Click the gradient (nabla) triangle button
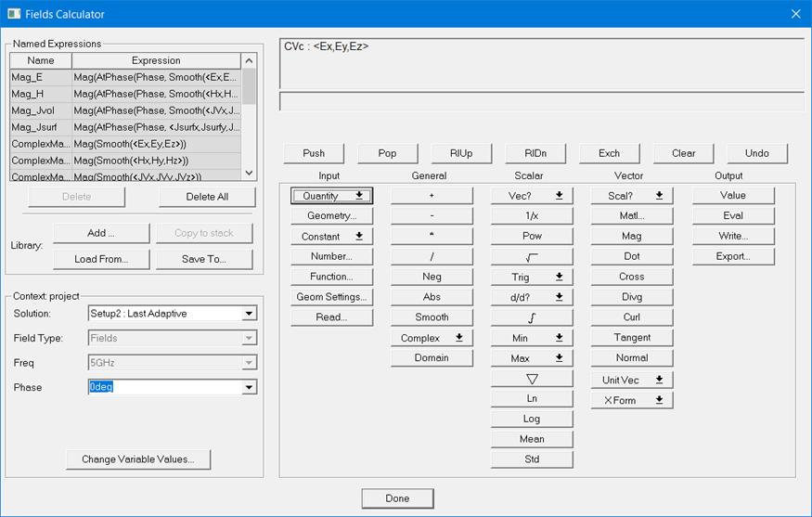This screenshot has height=517, width=812. [x=532, y=379]
